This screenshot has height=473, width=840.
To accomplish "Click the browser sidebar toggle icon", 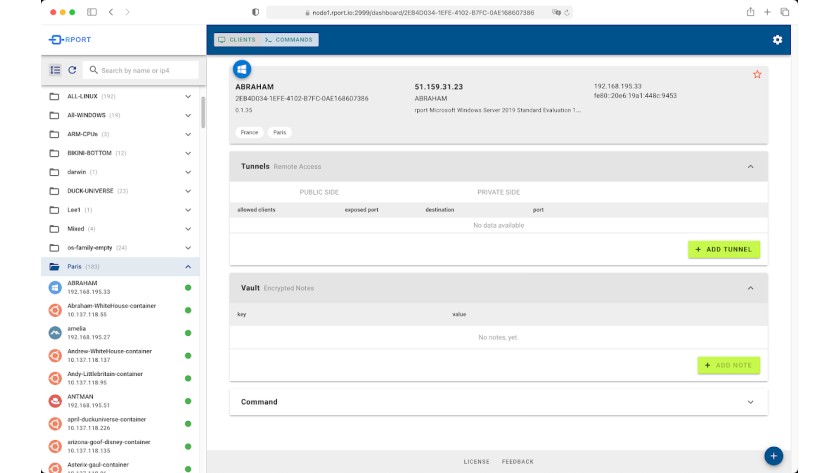I will [x=92, y=12].
